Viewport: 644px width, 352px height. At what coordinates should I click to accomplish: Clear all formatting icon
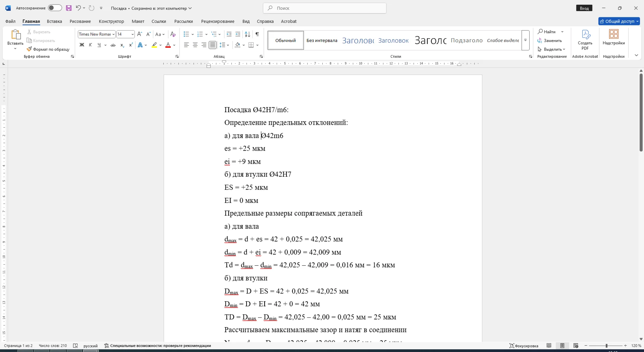point(173,34)
